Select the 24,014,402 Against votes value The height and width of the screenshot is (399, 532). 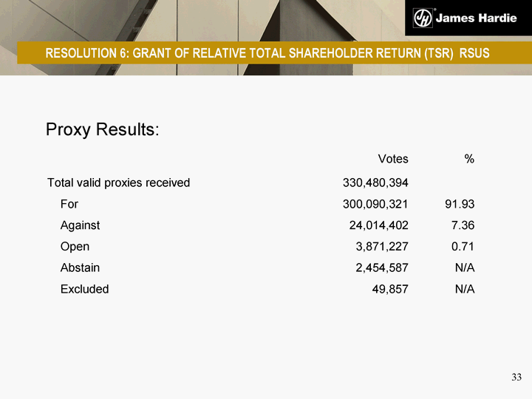[x=378, y=225]
